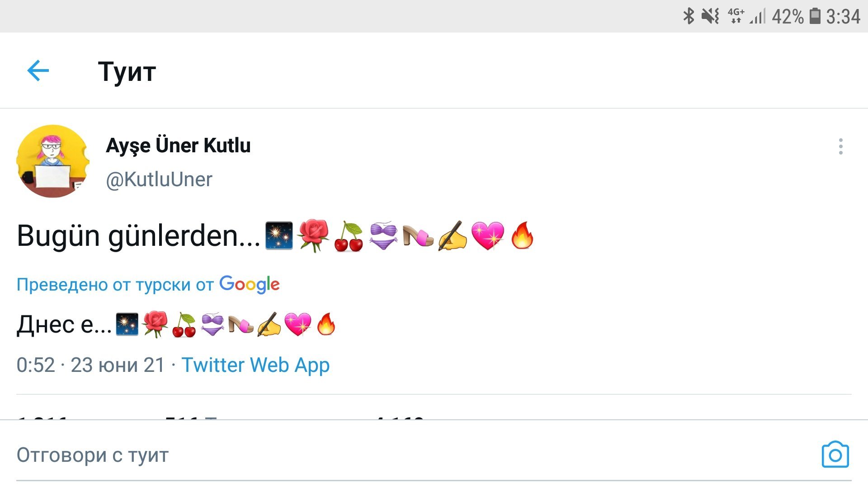The image size is (868, 488).
Task: Open Ayşe Üner Kutlu's profile picture
Action: [52, 161]
